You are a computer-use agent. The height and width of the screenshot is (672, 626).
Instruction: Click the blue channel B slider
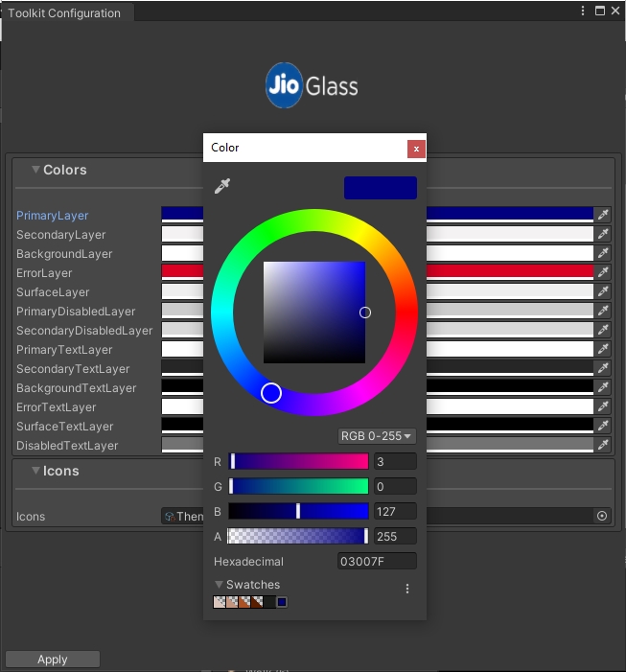click(298, 511)
